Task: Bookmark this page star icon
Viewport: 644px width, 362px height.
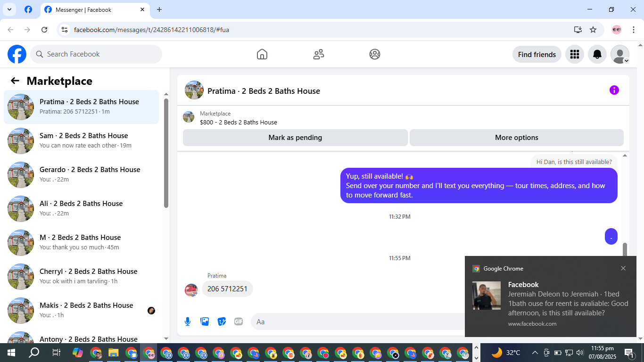Action: coord(593,30)
